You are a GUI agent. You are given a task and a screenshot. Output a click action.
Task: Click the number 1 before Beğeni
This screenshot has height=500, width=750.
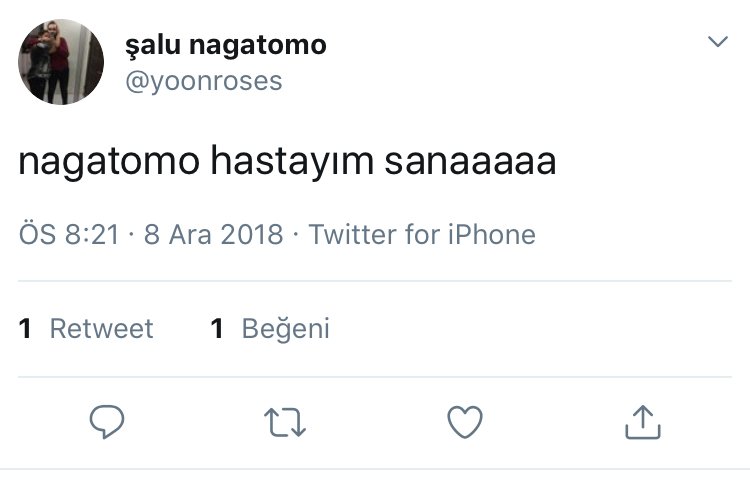pyautogui.click(x=216, y=328)
